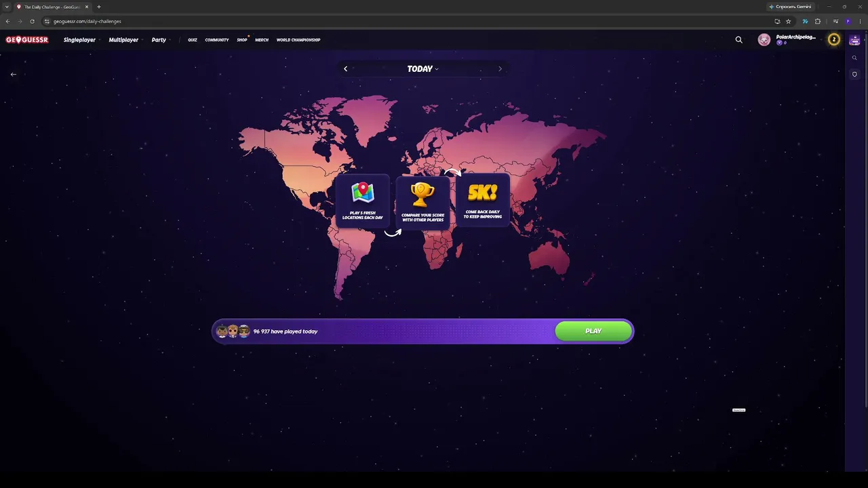The image size is (868, 488).
Task: Open the PolarArchipelag... profile name
Action: [795, 37]
